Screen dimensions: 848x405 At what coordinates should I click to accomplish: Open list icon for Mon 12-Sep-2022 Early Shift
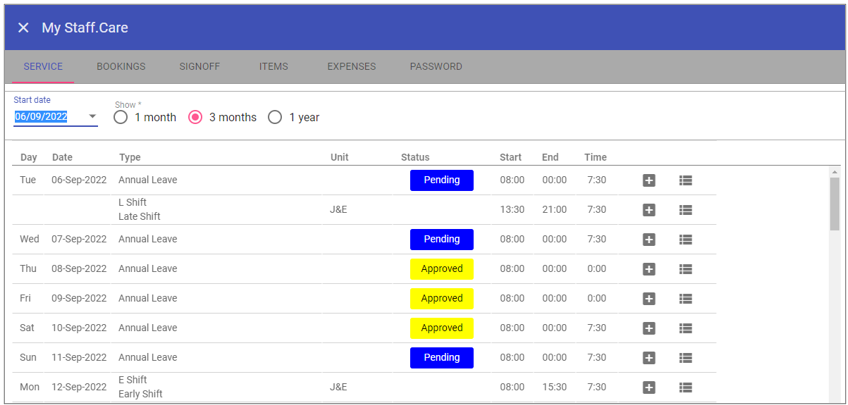tap(686, 387)
